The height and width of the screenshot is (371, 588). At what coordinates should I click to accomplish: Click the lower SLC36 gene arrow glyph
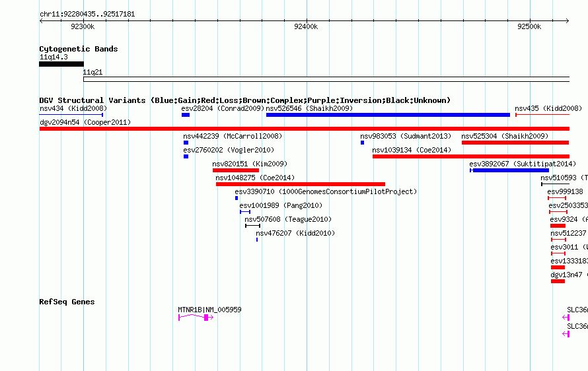tap(566, 334)
